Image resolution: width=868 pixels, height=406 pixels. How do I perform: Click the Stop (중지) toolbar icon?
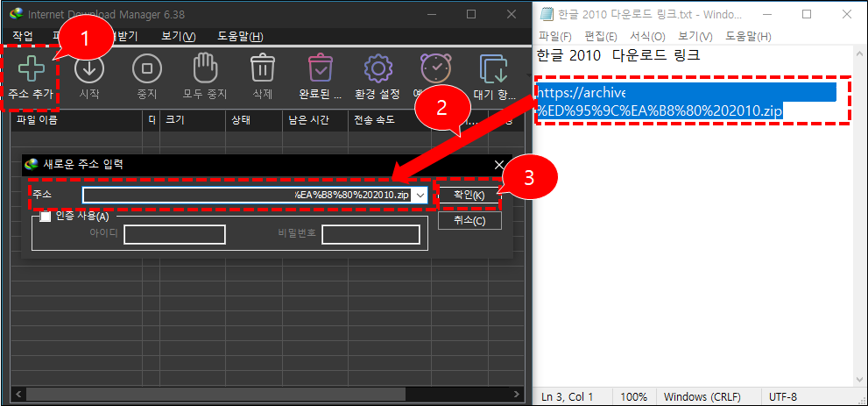tap(146, 68)
